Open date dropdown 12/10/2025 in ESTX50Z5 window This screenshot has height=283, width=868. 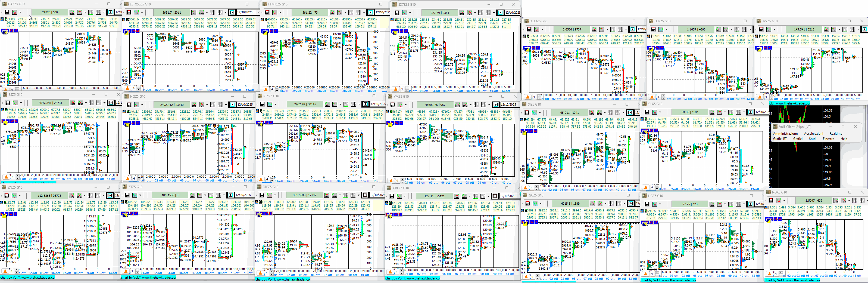pyautogui.click(x=258, y=13)
